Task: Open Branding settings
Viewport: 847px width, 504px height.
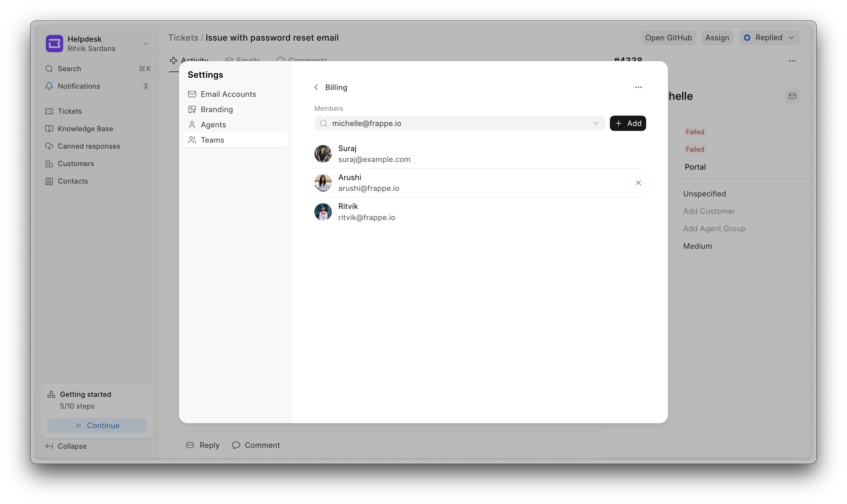Action: click(x=235, y=109)
